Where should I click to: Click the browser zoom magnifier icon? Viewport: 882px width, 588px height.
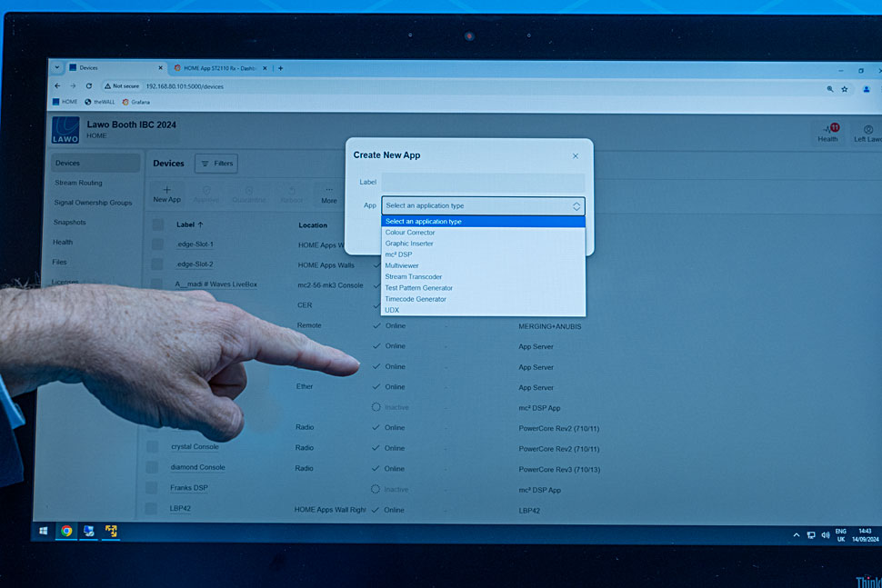pos(829,89)
